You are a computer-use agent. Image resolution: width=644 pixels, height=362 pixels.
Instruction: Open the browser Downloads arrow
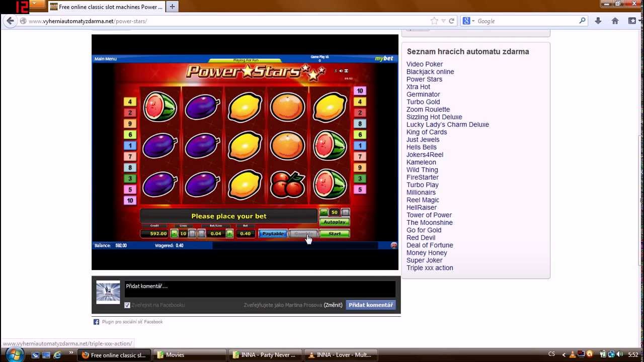(598, 21)
